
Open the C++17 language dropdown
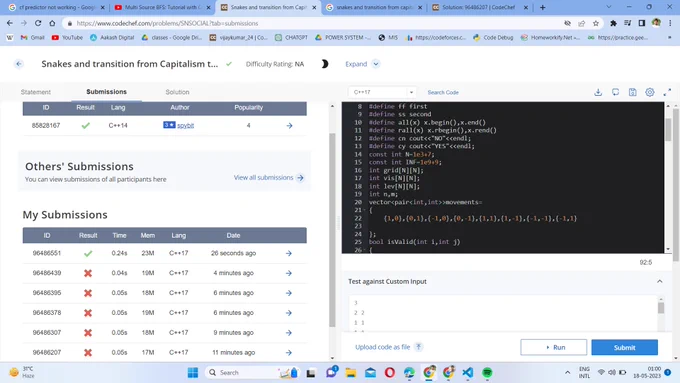382,92
